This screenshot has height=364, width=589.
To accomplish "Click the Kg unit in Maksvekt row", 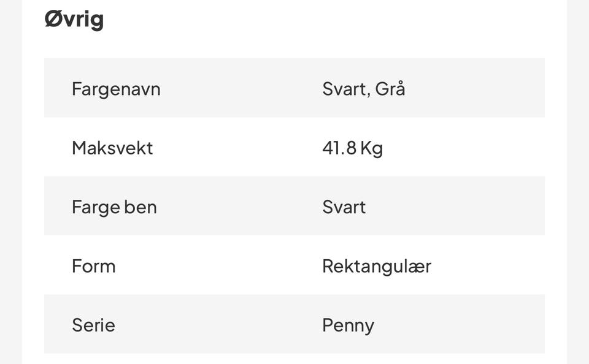I will (x=372, y=148).
